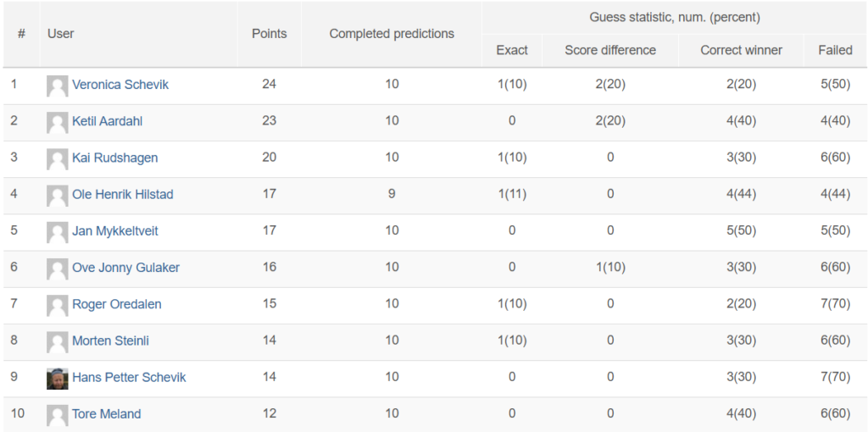
Task: Open Ketil Aardahl's user profile
Action: click(107, 121)
